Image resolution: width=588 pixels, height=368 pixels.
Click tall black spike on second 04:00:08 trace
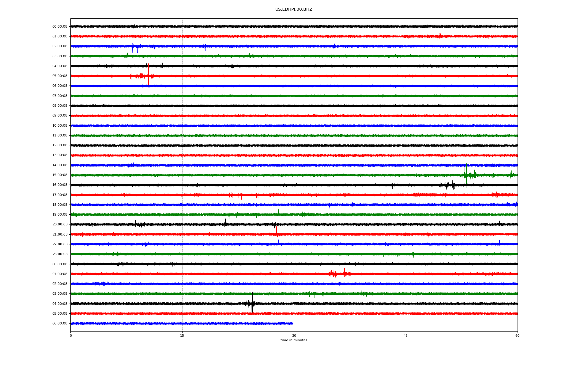(x=252, y=299)
